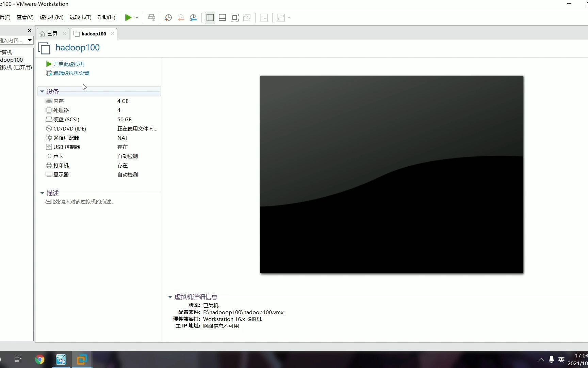Screen dimensions: 588x368
Task: Click the 正在使用文件 F:... value
Action: 137,128
